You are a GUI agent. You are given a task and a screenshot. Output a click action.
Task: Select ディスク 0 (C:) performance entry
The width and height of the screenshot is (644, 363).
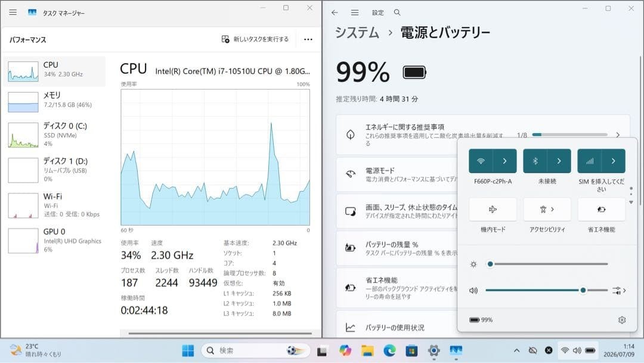coord(55,134)
